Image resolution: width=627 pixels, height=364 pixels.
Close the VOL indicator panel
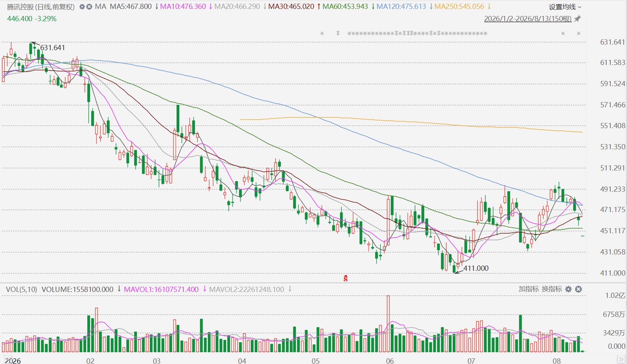pos(578,289)
